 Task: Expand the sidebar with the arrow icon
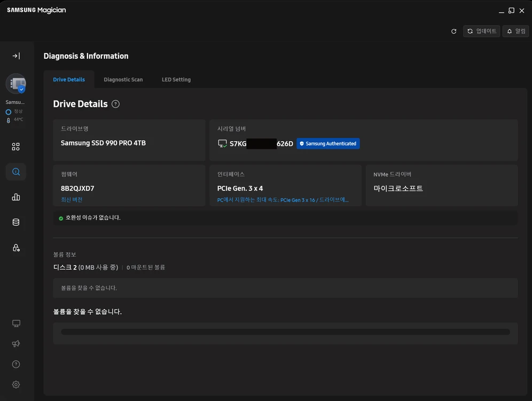(16, 56)
